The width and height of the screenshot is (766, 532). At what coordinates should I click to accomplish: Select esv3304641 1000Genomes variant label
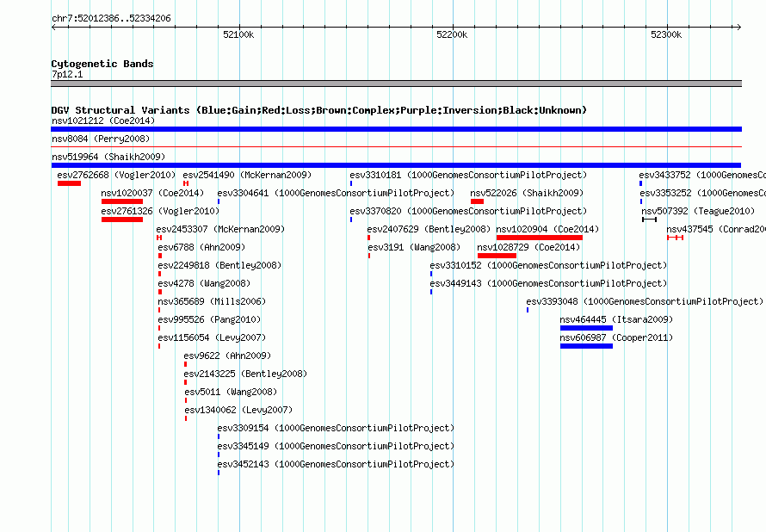336,193
